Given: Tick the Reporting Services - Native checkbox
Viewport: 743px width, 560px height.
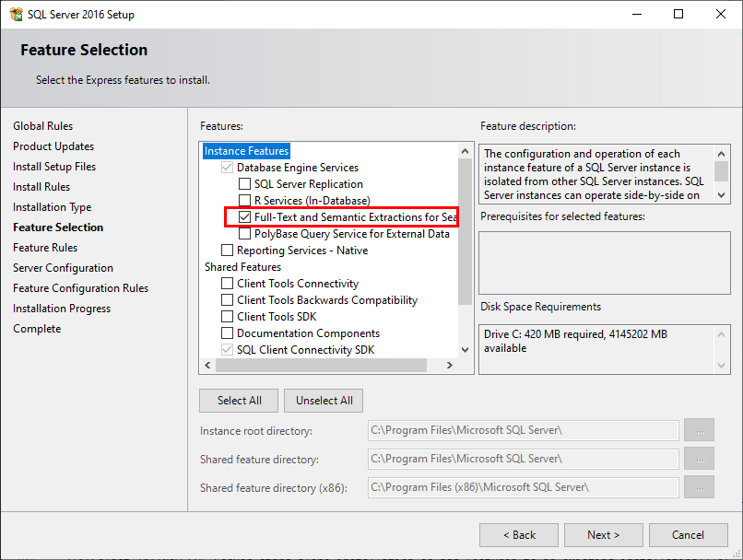Looking at the screenshot, I should click(x=228, y=251).
